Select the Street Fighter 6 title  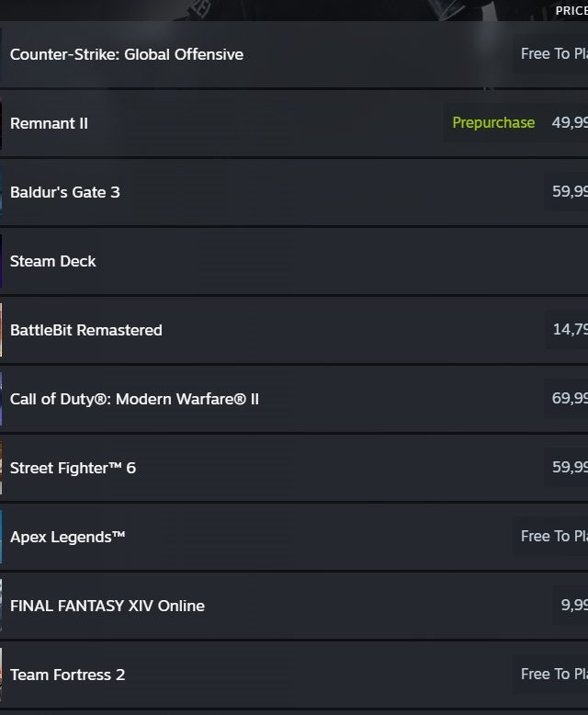point(73,468)
